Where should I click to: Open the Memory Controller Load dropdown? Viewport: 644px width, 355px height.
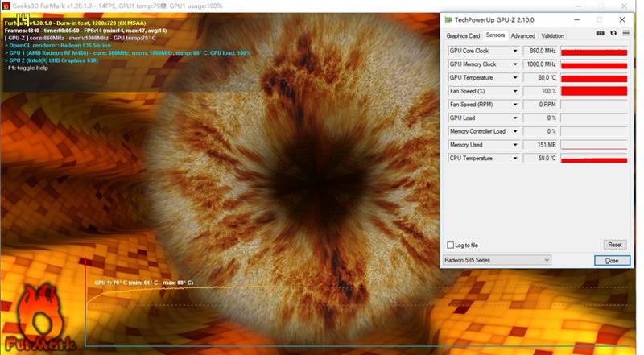tap(515, 131)
